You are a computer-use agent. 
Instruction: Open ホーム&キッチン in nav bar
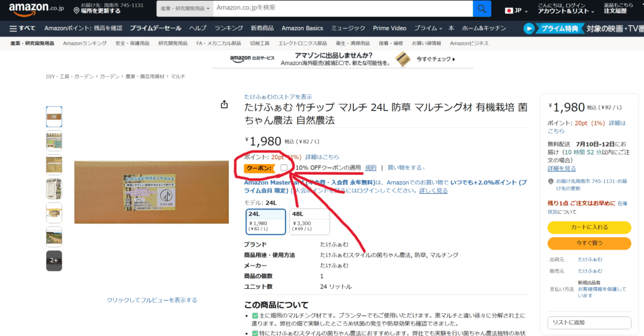pyautogui.click(x=484, y=28)
